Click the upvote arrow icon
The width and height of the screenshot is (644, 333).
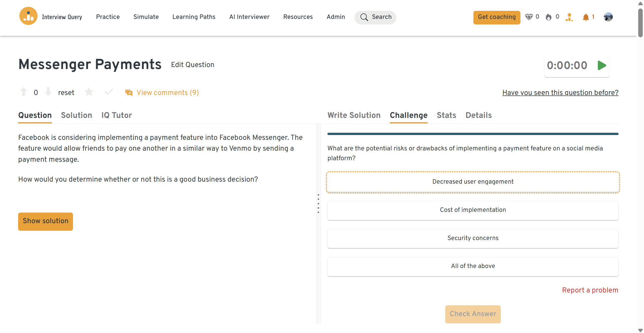23,92
